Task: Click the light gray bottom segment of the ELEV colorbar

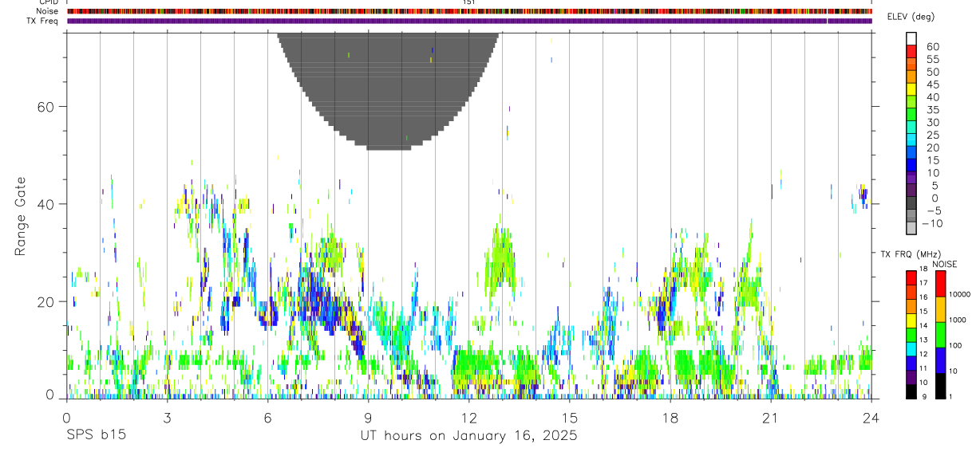Action: click(x=911, y=228)
